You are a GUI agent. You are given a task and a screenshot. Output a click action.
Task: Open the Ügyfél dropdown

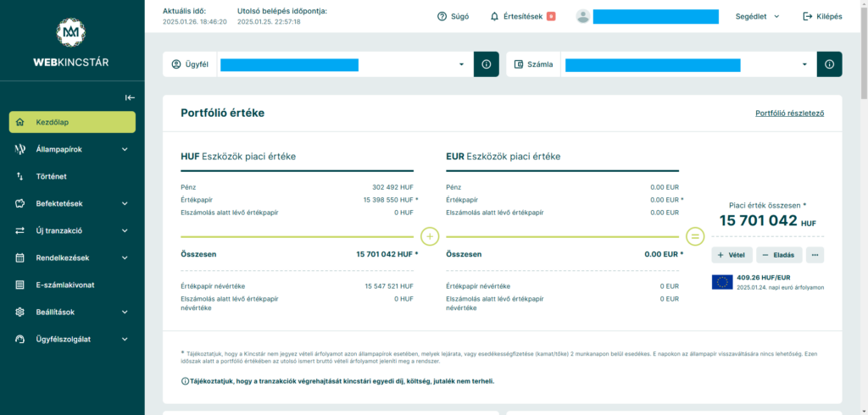(x=461, y=64)
